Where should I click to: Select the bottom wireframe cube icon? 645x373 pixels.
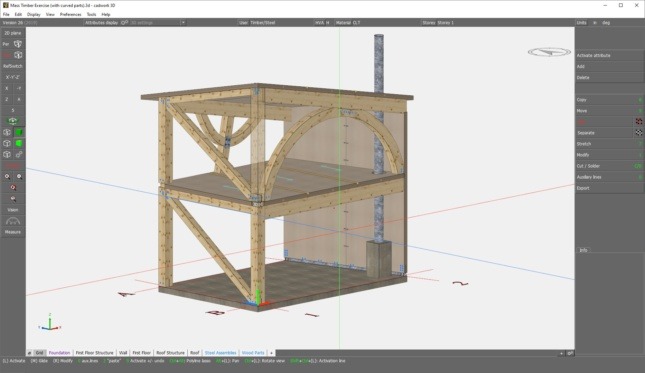click(x=7, y=155)
